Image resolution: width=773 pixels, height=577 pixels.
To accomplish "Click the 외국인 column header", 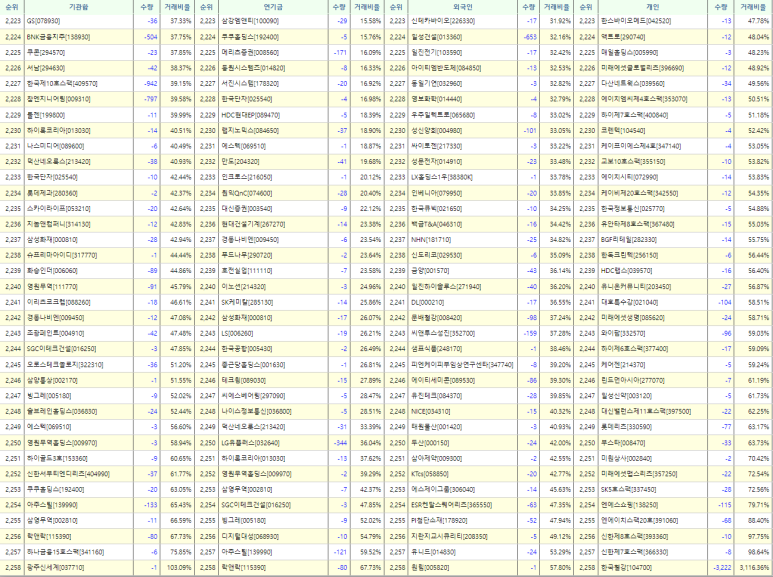I will 462,7.
